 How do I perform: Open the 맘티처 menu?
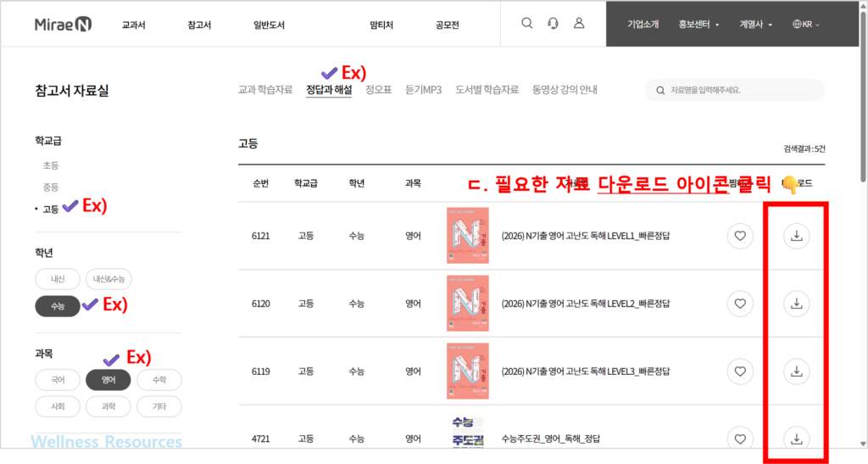pos(381,25)
